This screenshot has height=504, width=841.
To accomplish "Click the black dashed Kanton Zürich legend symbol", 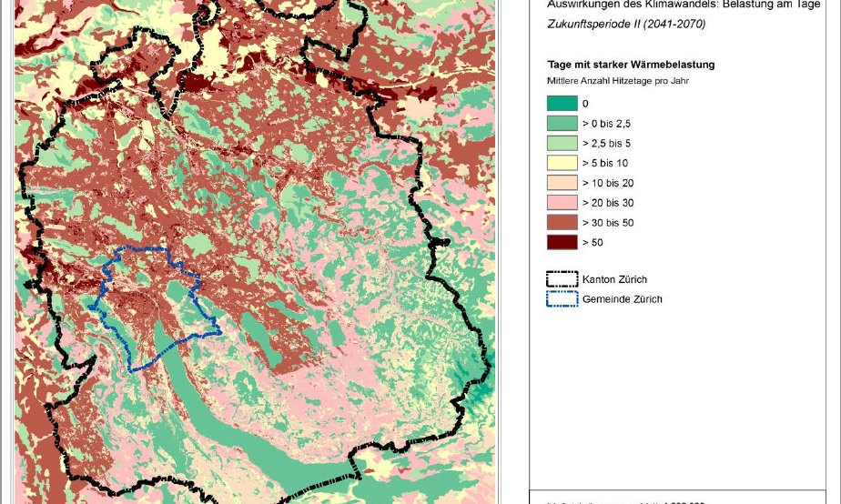I will coord(562,279).
